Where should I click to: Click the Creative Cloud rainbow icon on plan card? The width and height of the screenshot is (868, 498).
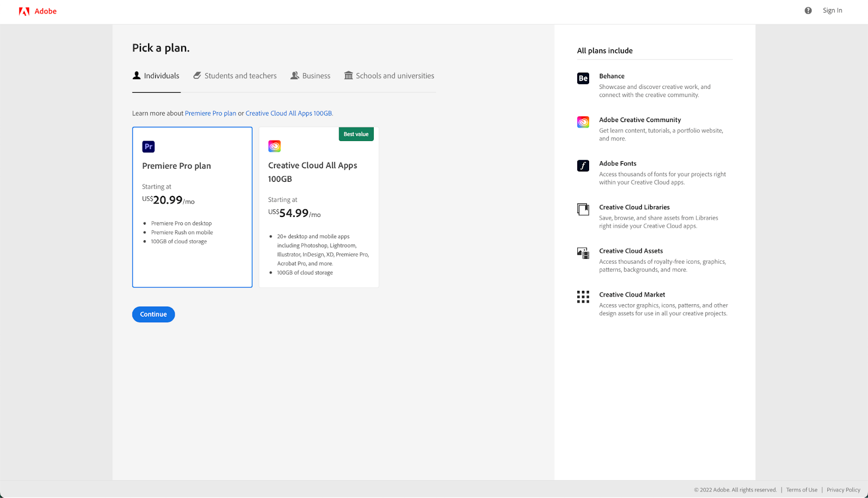[275, 146]
